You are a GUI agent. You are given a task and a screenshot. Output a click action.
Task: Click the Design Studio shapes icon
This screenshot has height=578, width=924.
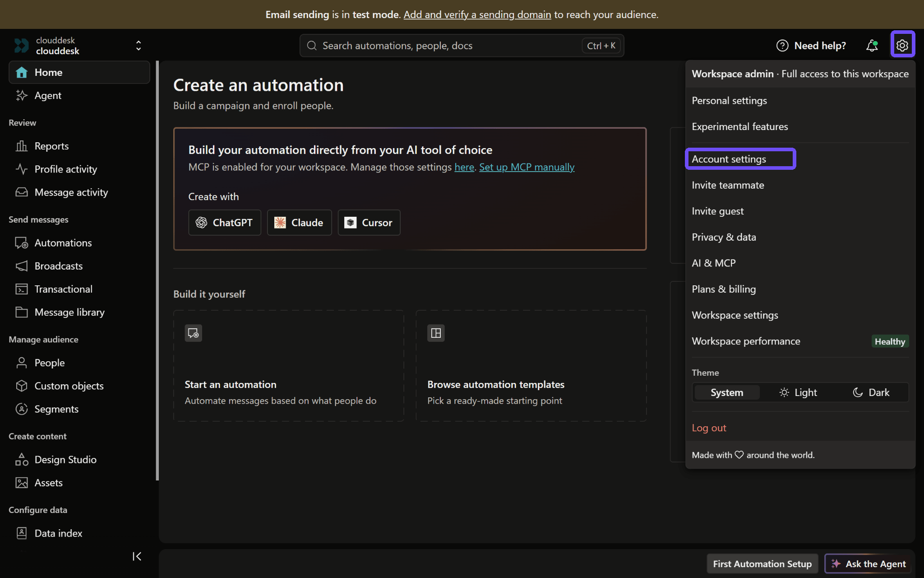(21, 459)
